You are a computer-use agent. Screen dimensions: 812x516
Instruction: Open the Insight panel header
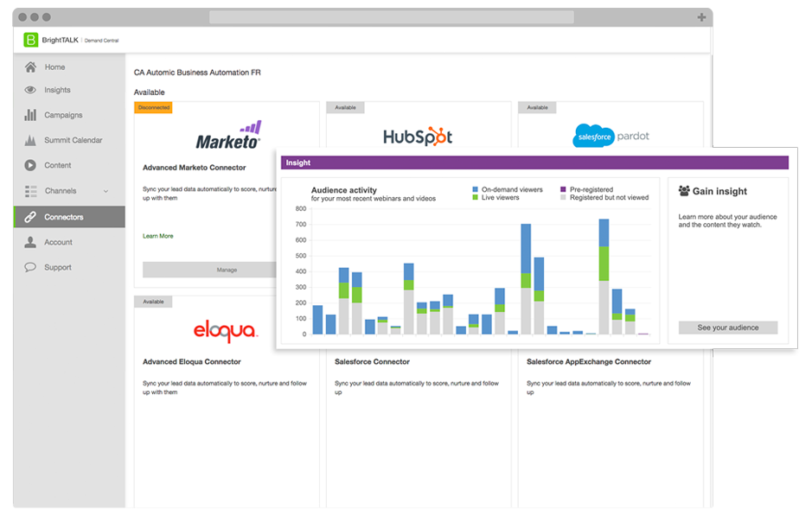pyautogui.click(x=299, y=162)
